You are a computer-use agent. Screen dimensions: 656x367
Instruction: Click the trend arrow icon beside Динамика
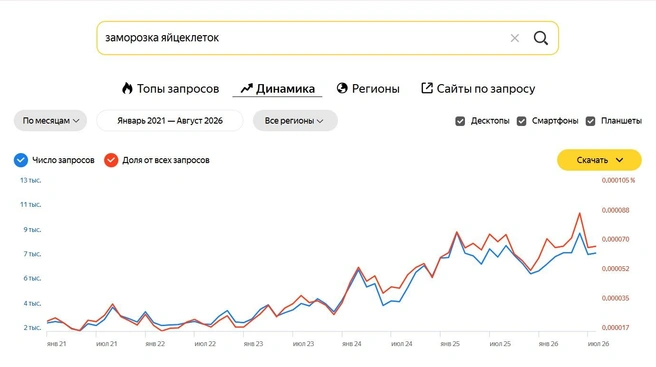pyautogui.click(x=246, y=88)
